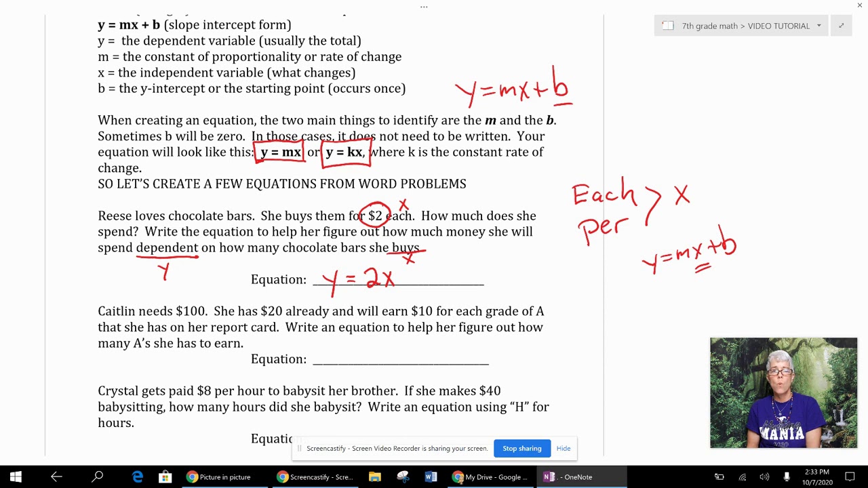Open the three-dots menu at top center
868x488 pixels.
click(x=424, y=7)
